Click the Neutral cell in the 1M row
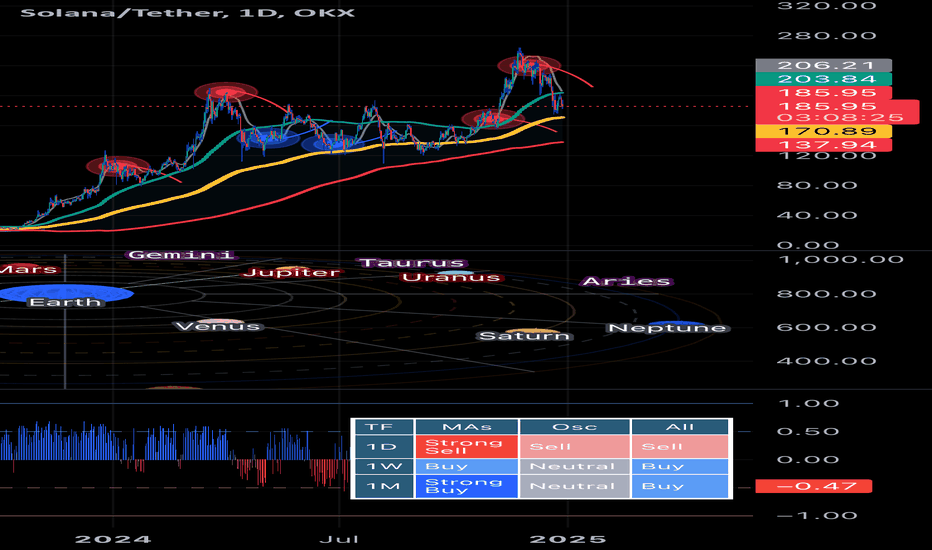Viewport: 932px width, 550px height. [574, 486]
